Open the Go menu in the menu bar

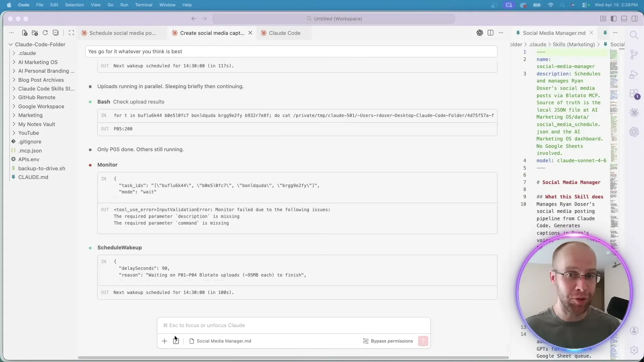[x=110, y=5]
